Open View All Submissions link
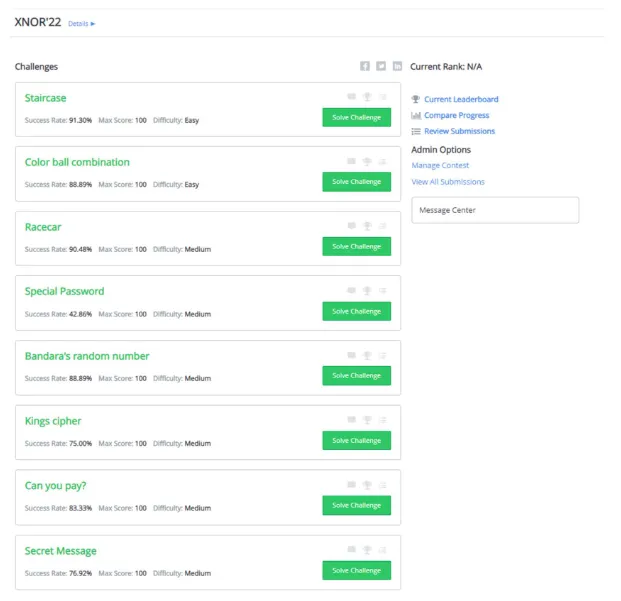621x601 pixels. pyautogui.click(x=448, y=182)
